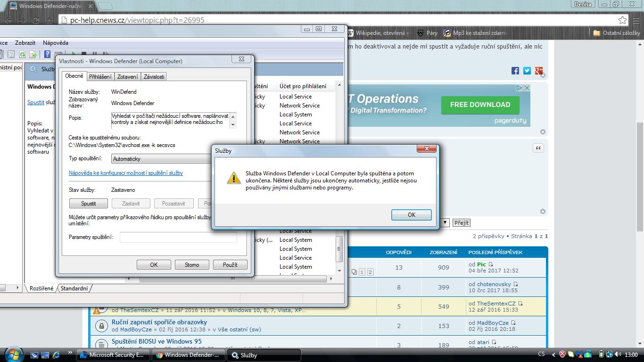Go to page 2 of the first topic
644x362 pixels.
(370, 272)
